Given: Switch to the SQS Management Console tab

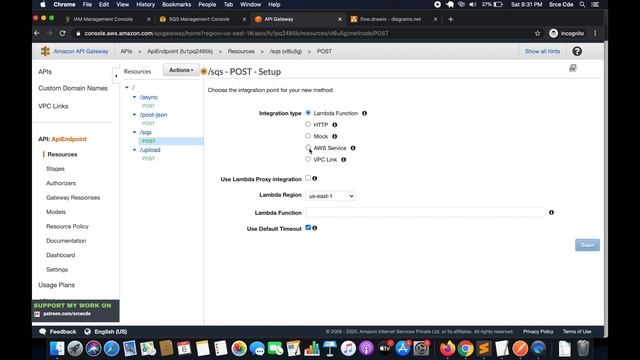Looking at the screenshot, I should click(199, 19).
